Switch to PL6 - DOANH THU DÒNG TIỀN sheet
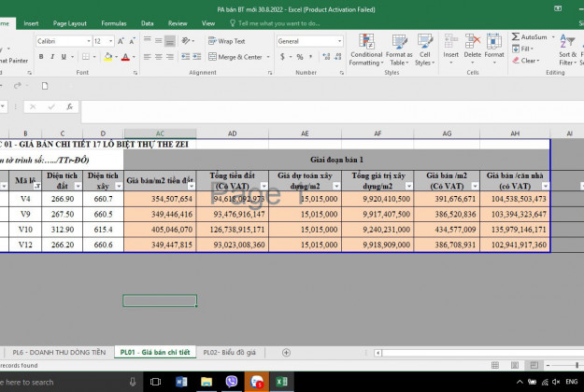Image resolution: width=584 pixels, height=392 pixels. coord(59,352)
